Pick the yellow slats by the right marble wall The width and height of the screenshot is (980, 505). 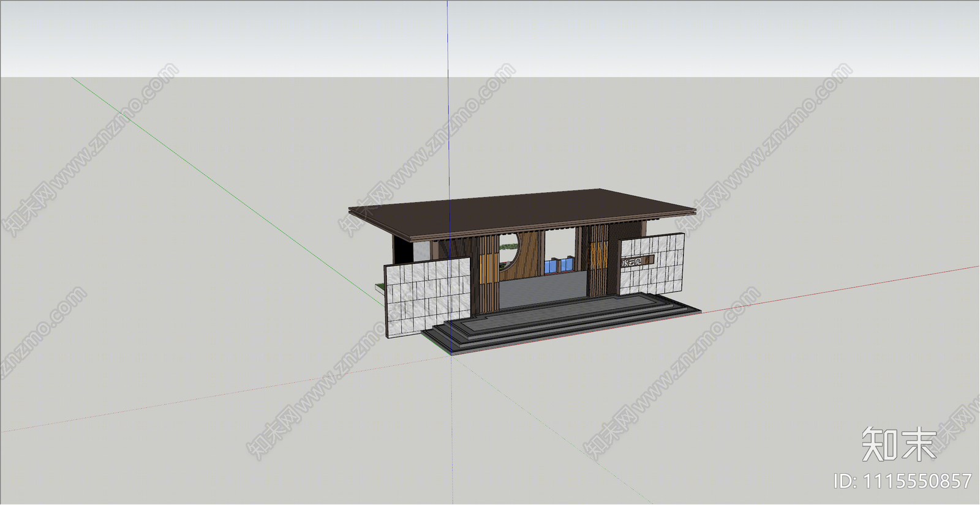(x=598, y=256)
